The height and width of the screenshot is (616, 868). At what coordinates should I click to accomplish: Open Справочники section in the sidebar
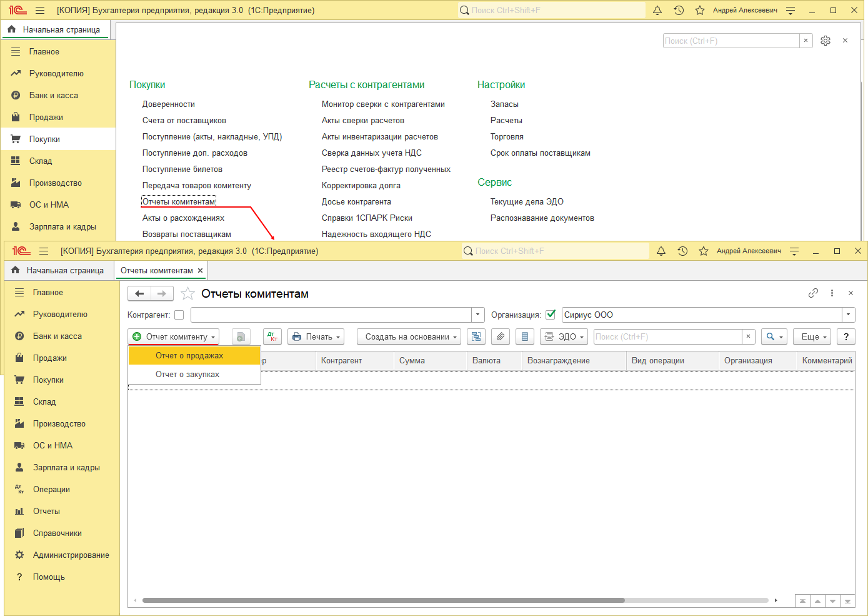57,533
